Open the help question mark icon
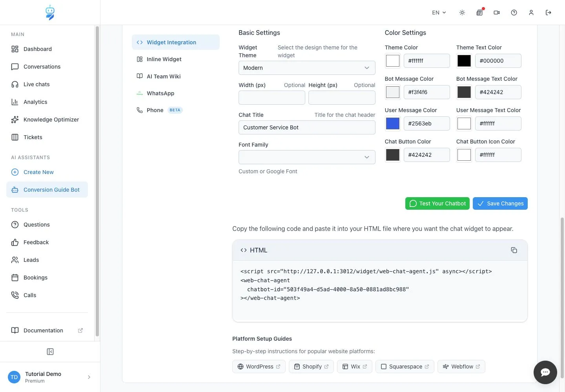Image resolution: width=565 pixels, height=392 pixels. pyautogui.click(x=514, y=13)
